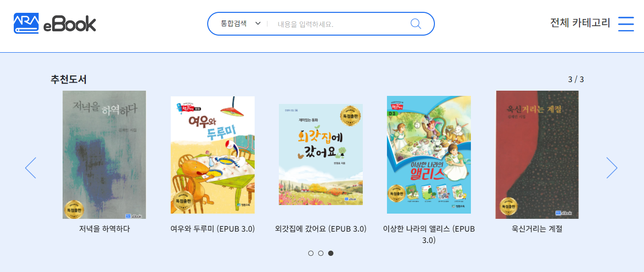Click the magnifying glass search icon
Screen dimensions: 644x272
coord(415,24)
